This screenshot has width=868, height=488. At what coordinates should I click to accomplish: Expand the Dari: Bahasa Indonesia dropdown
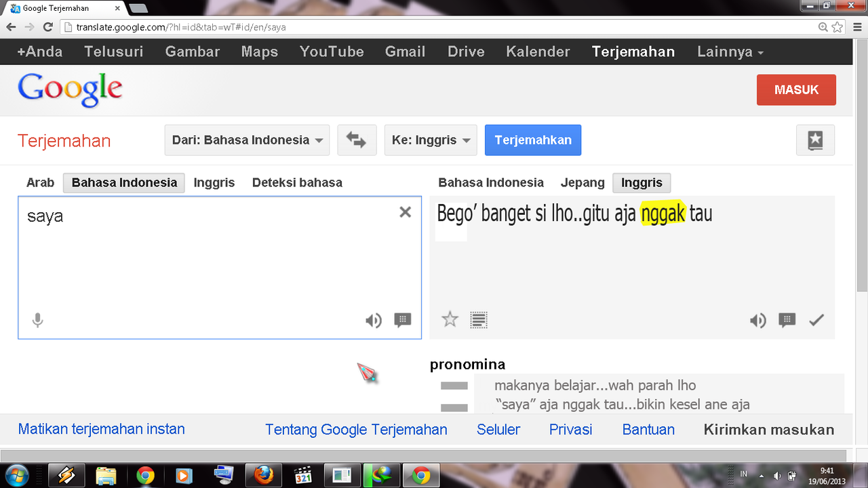pyautogui.click(x=247, y=140)
